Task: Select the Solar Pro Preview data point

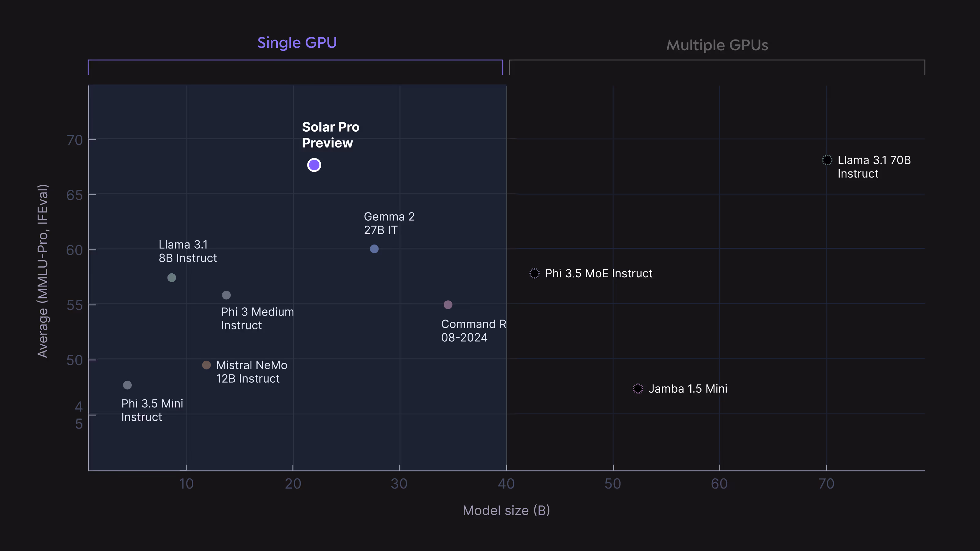Action: click(x=314, y=165)
